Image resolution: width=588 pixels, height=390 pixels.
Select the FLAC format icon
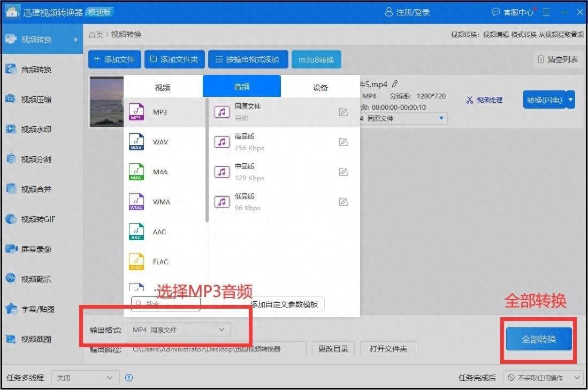(x=136, y=262)
